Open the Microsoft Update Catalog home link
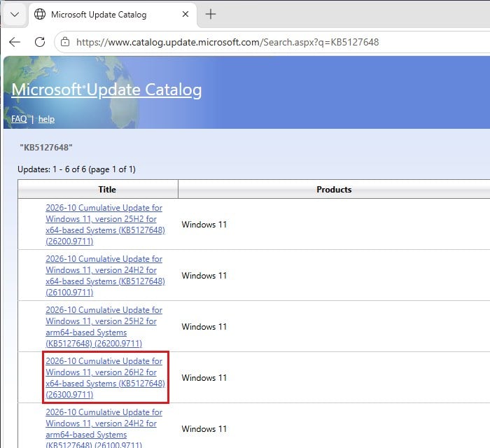 tap(106, 90)
